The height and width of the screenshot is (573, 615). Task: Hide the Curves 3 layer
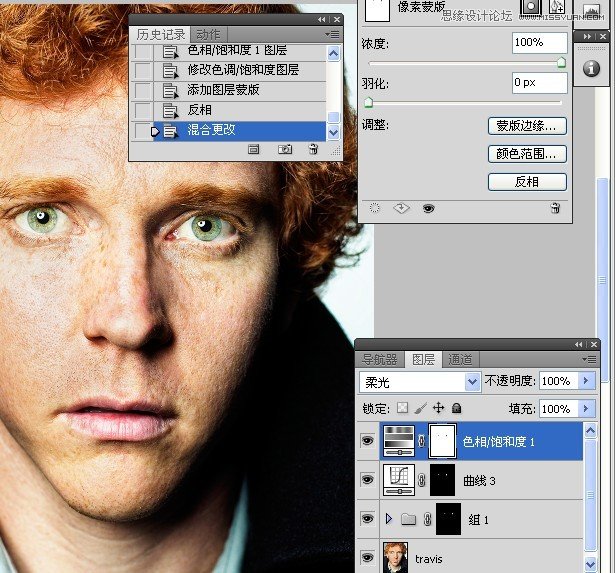point(368,480)
